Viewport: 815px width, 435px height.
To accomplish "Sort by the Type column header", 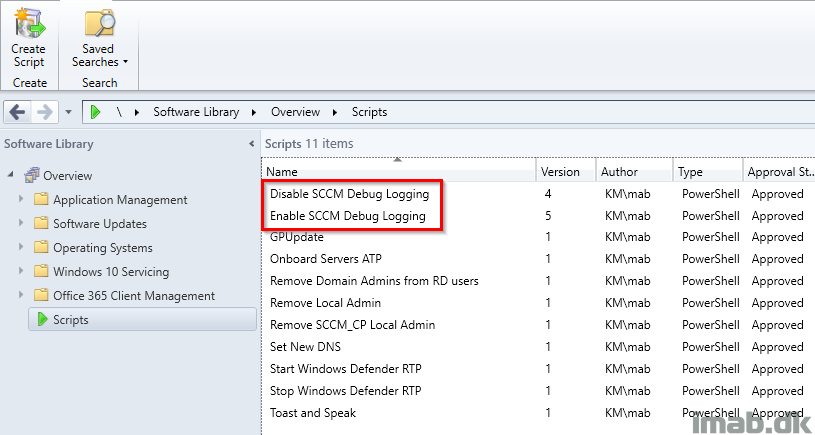I will [708, 172].
